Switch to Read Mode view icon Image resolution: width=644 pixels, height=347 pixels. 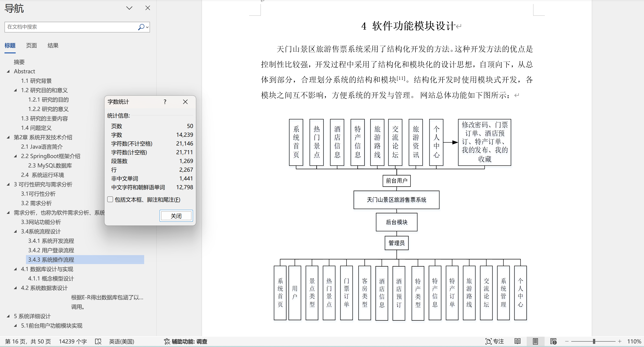point(518,341)
